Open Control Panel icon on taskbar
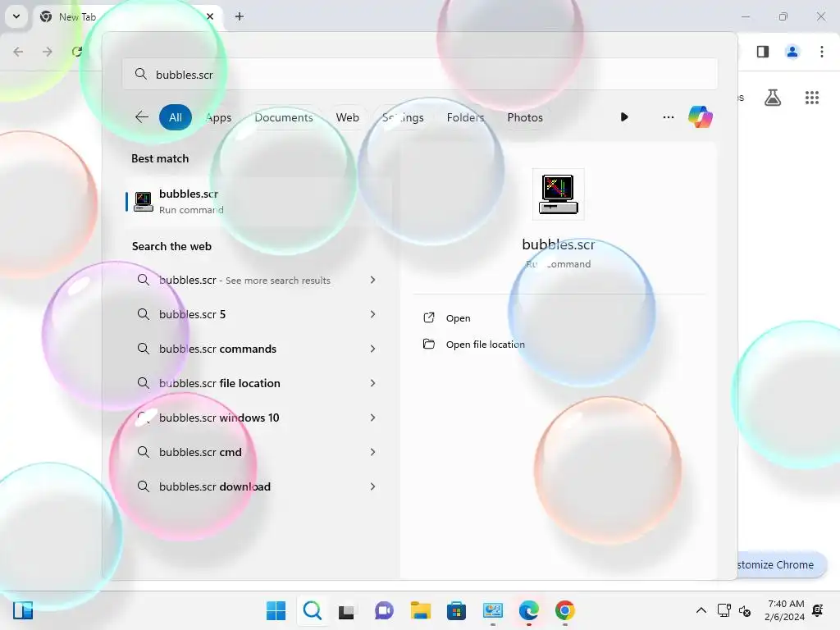This screenshot has width=840, height=630. pos(493,610)
